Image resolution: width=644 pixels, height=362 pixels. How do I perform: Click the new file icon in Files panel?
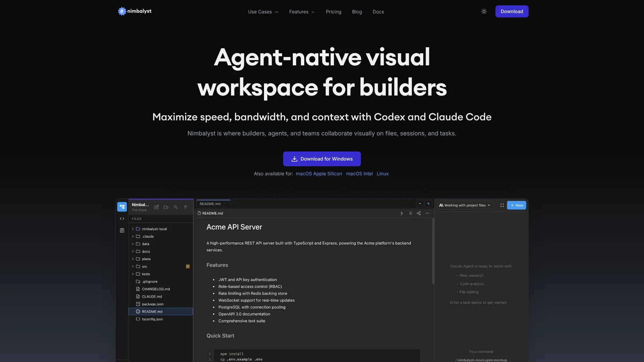156,207
